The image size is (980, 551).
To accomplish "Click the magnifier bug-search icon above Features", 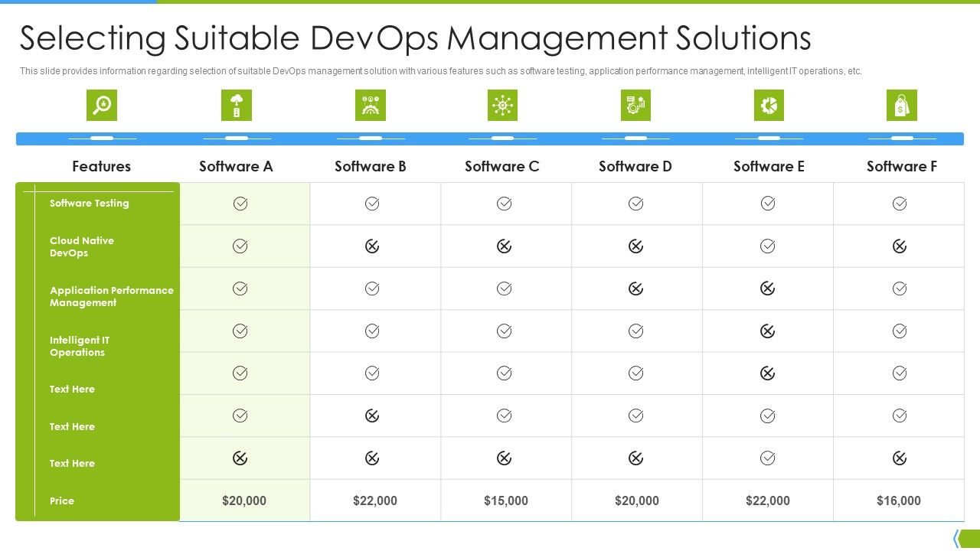I will tap(102, 105).
